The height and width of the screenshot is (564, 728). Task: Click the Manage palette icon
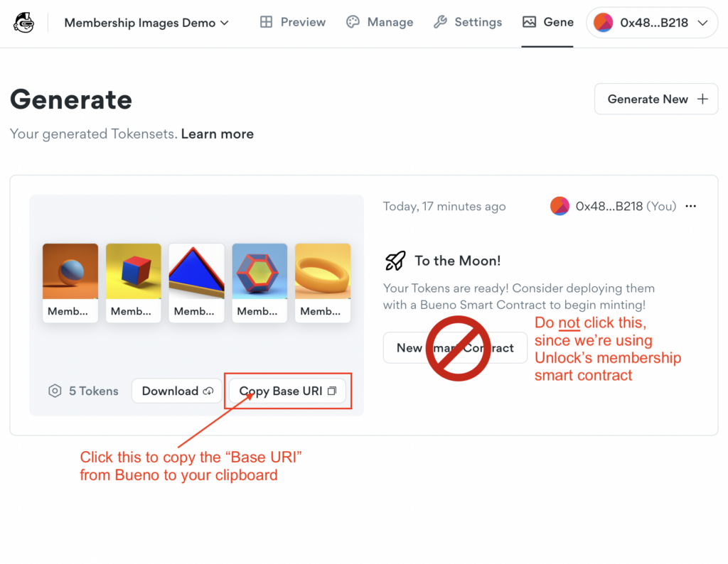[353, 22]
